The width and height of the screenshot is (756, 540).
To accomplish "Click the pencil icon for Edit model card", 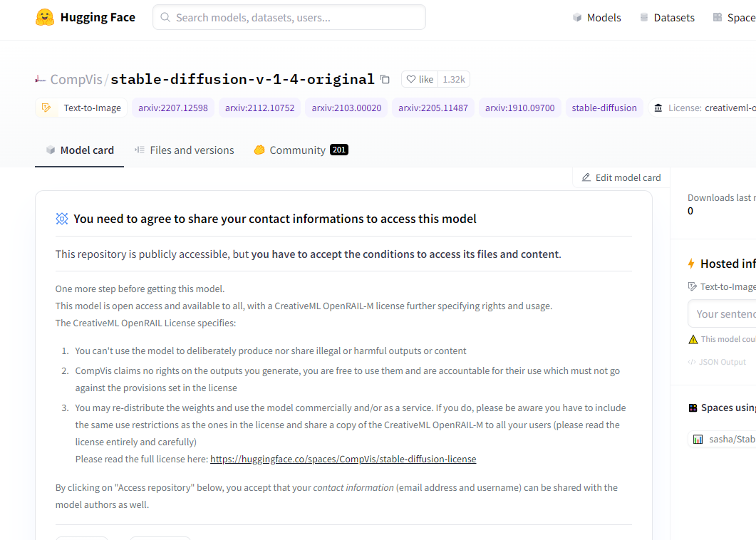I will click(586, 177).
